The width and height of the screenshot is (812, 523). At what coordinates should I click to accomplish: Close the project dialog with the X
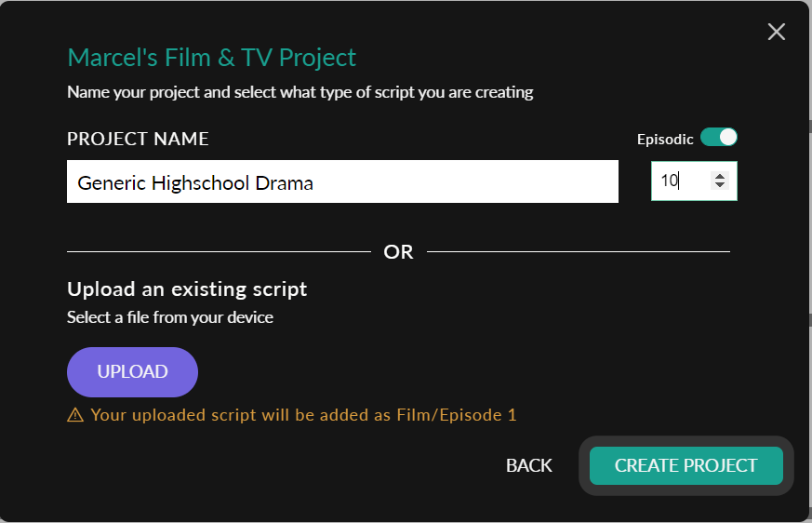click(777, 32)
